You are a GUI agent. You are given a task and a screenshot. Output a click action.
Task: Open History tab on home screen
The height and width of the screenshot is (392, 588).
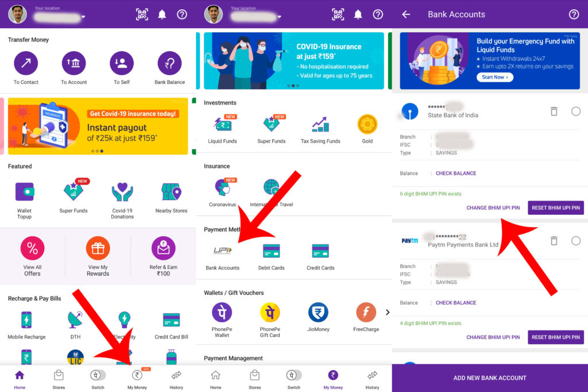tap(176, 378)
